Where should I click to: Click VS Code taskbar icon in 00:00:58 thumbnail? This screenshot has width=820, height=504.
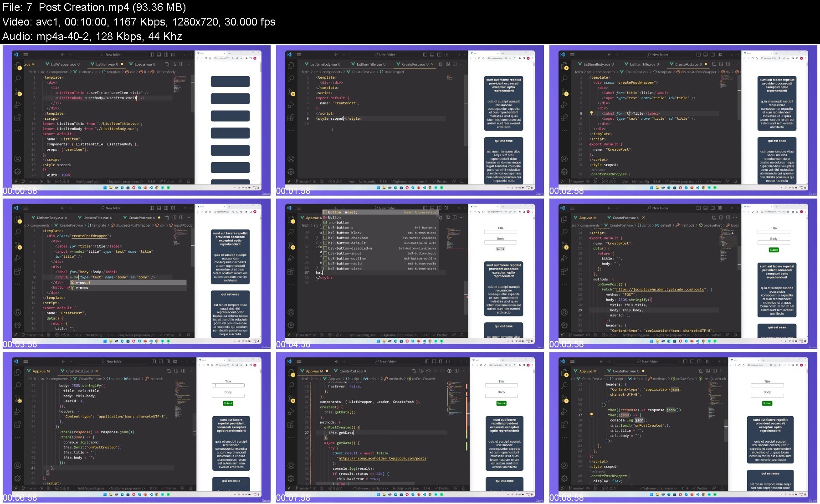click(151, 187)
